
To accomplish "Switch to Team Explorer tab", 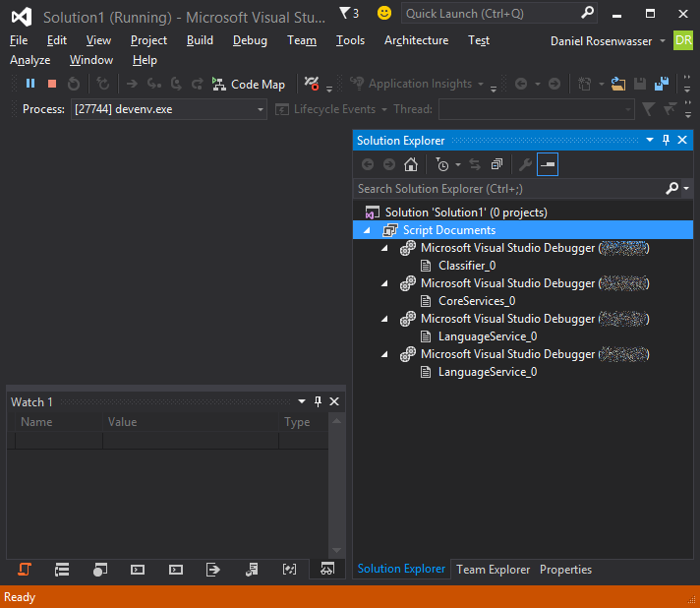I will 493,569.
